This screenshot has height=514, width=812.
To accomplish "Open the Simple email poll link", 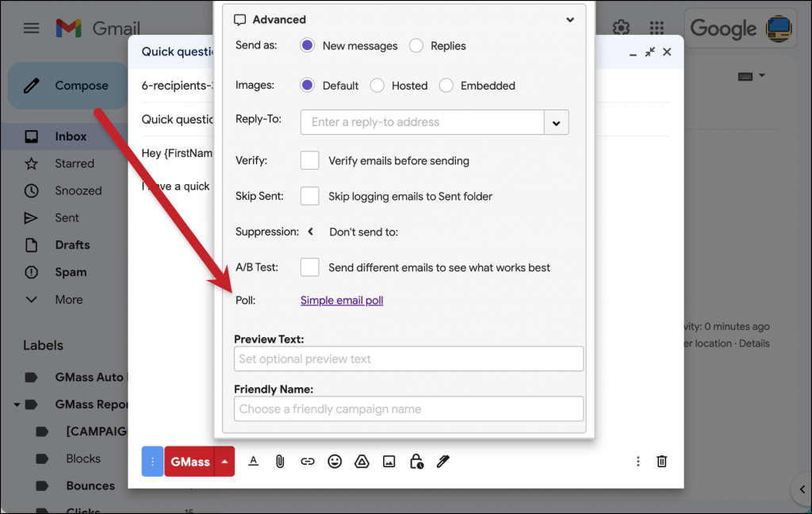I will click(x=341, y=300).
